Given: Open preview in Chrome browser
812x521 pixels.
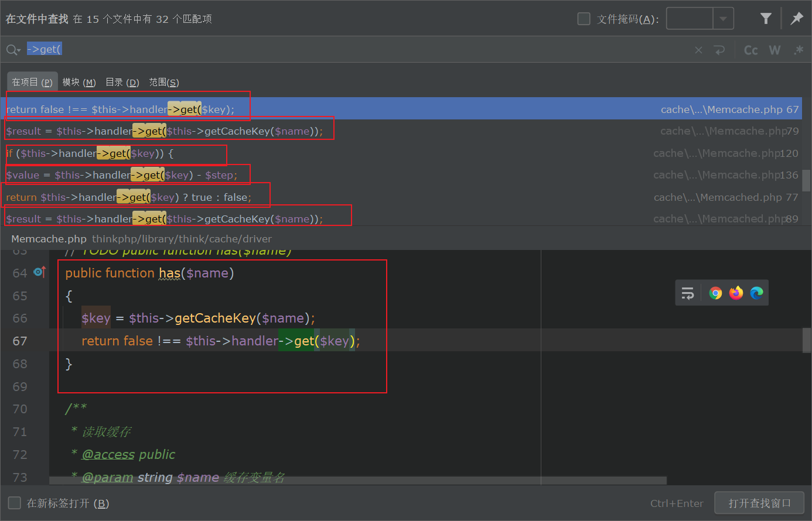Looking at the screenshot, I should coord(715,293).
